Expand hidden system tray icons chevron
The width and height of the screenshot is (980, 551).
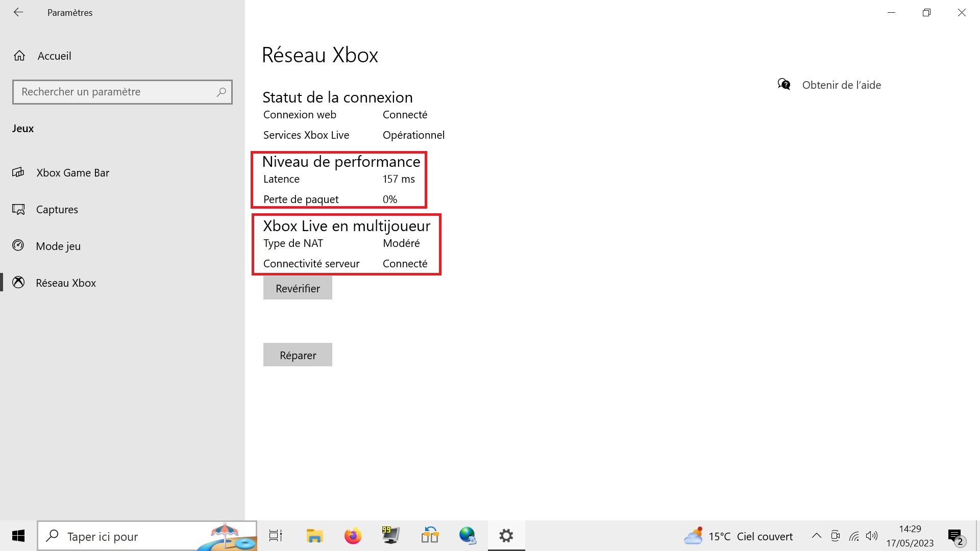[x=816, y=536]
